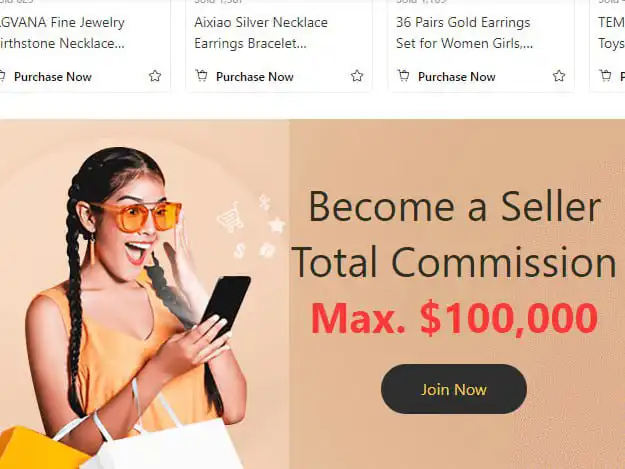Open the AGVANA Fine Jewelry Birthstone Necklace title
The image size is (625, 469).
[x=62, y=33]
